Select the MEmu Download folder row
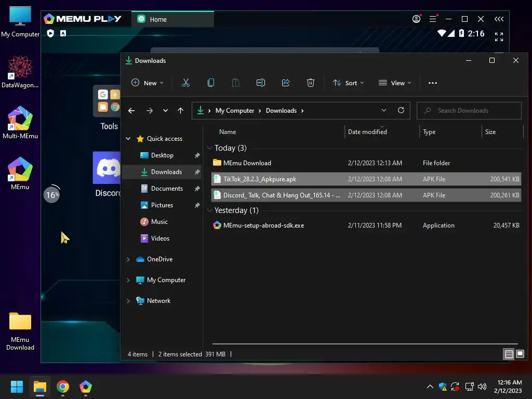 point(366,163)
